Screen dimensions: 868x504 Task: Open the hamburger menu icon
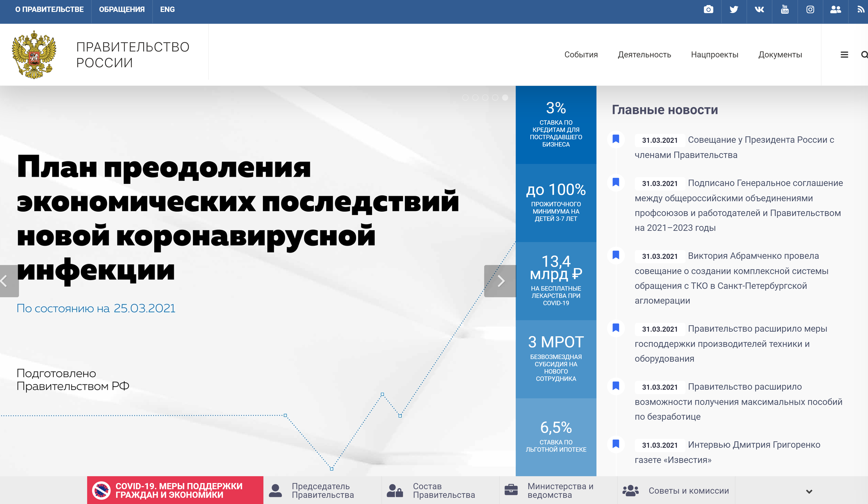(844, 55)
